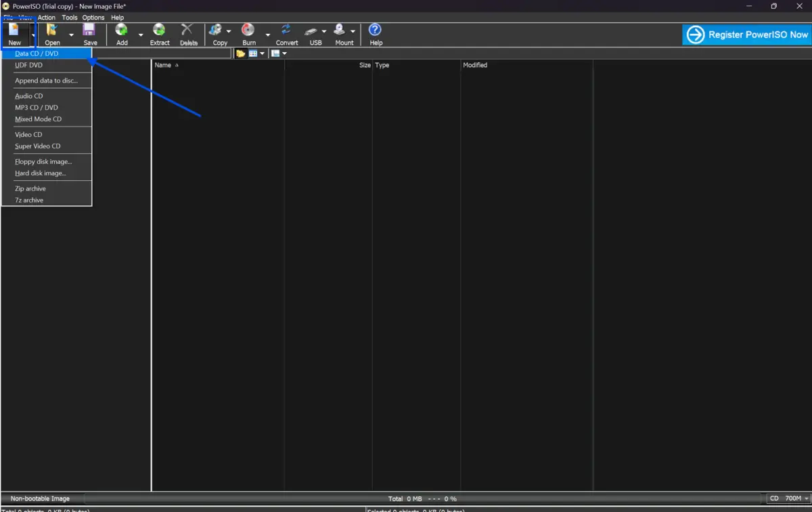The height and width of the screenshot is (512, 812).
Task: Click the Extract toolbar icon
Action: (x=159, y=30)
